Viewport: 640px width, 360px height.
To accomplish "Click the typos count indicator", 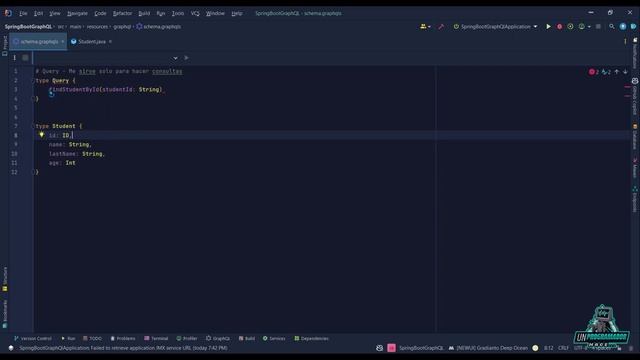I will click(x=606, y=72).
